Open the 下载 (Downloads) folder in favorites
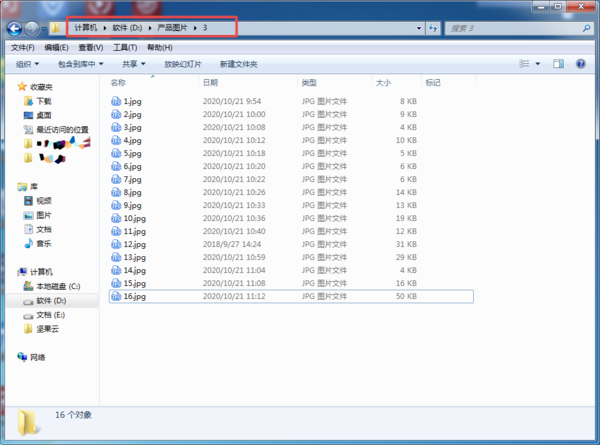The width and height of the screenshot is (600, 445). [44, 101]
